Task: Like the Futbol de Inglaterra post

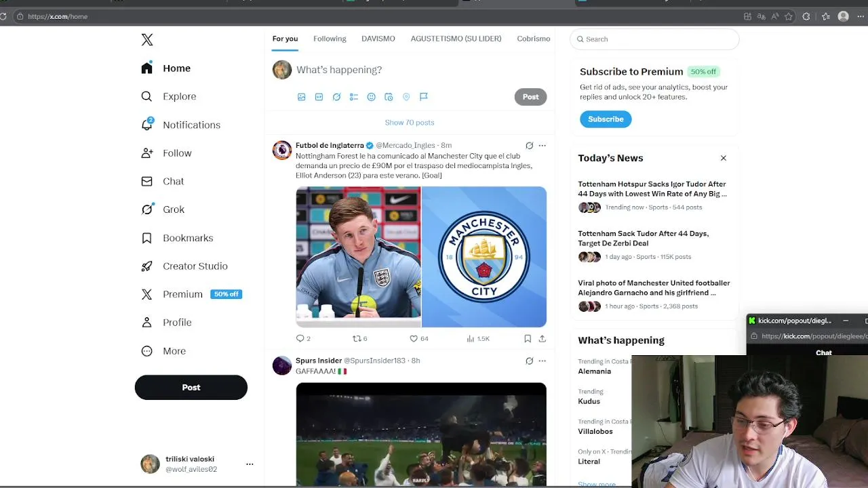Action: click(x=418, y=339)
